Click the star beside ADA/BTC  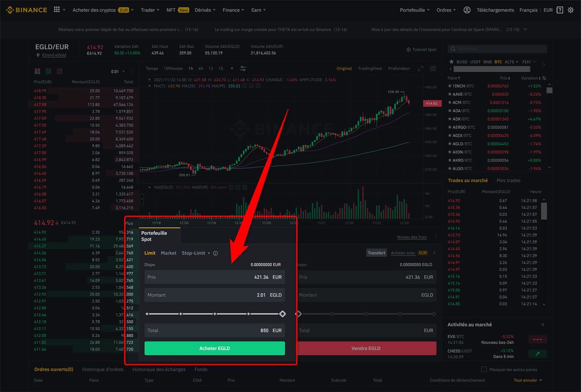click(x=449, y=111)
